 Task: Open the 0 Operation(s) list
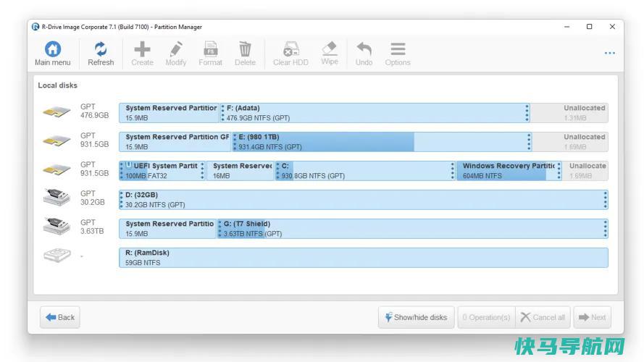pos(486,317)
